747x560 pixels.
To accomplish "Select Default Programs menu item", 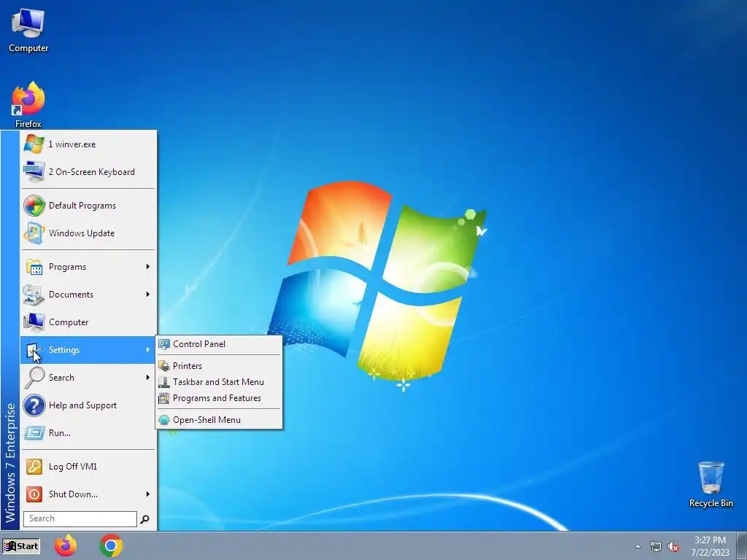I will 88,205.
